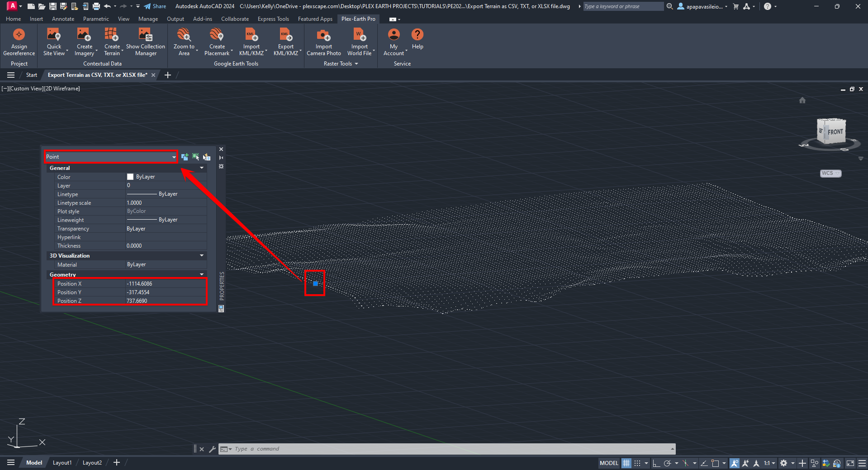Open the Annotate ribbon tab
Screen dimensions: 868x470
point(63,19)
